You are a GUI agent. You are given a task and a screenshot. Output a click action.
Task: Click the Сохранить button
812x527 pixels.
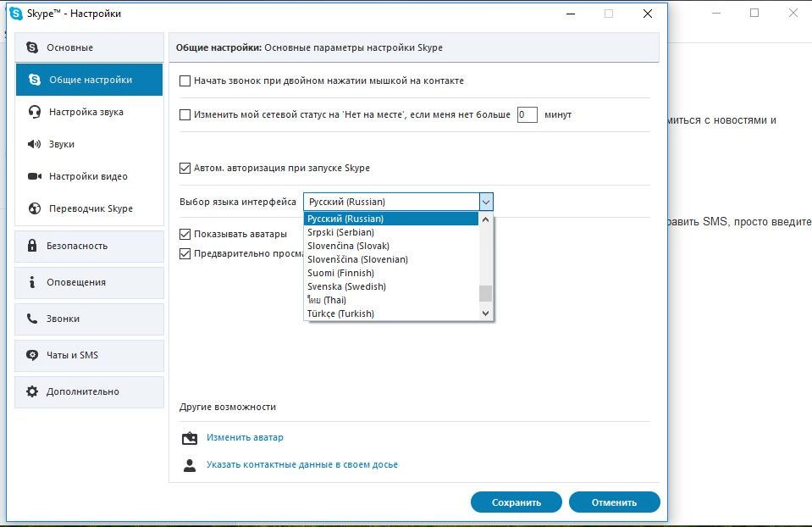click(x=516, y=502)
